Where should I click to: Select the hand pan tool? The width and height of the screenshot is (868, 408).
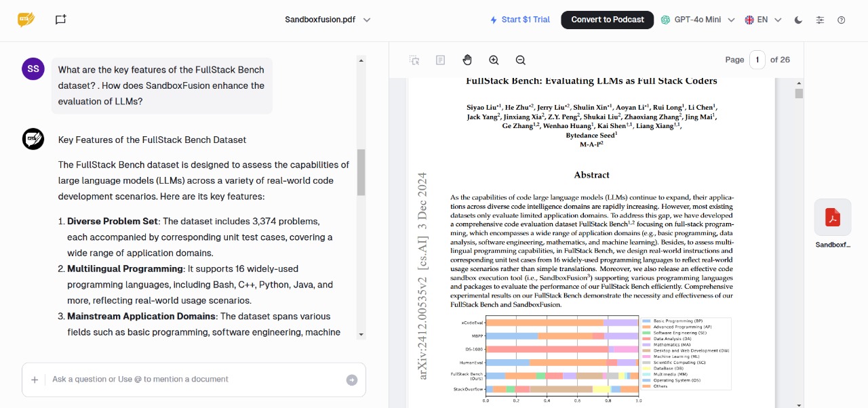coord(467,60)
